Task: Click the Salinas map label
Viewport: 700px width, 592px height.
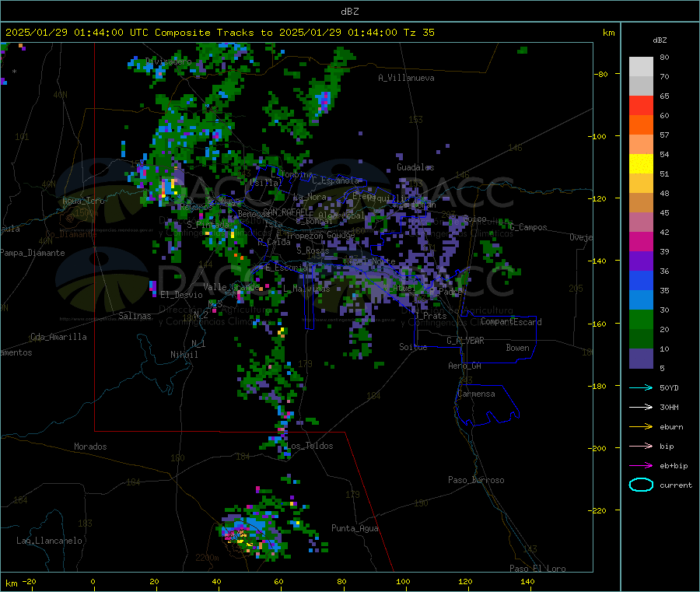Action: click(135, 316)
